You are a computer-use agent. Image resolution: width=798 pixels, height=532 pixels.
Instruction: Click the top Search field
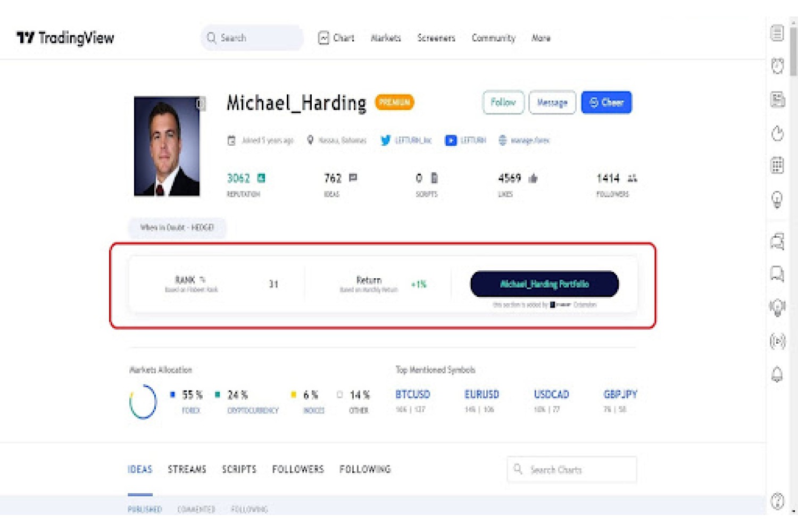point(252,38)
